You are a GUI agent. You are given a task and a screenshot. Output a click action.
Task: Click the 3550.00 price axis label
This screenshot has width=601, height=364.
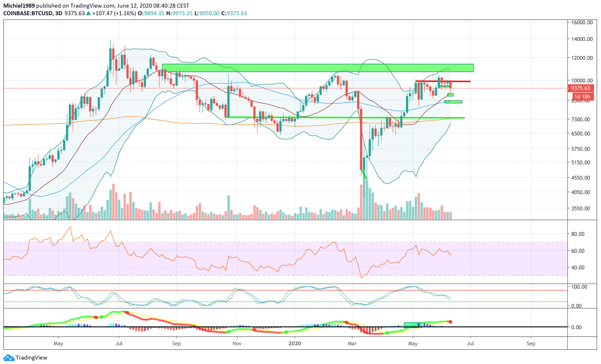pos(581,208)
